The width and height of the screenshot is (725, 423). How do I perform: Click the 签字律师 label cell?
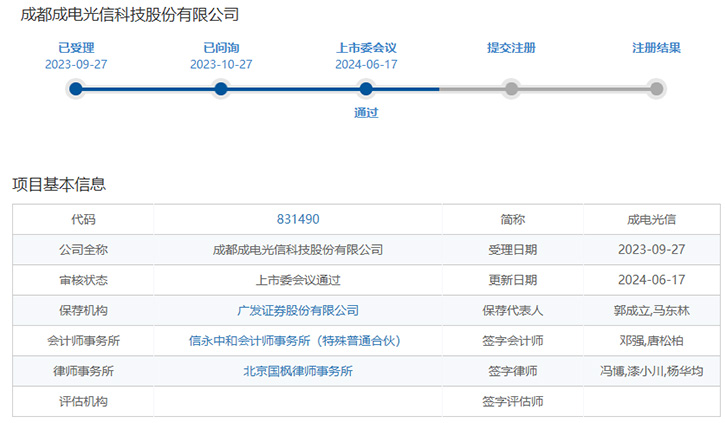513,371
